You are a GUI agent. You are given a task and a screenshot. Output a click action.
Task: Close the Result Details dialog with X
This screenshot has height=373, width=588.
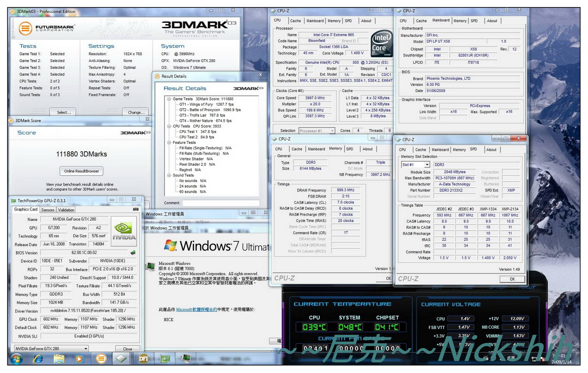click(260, 75)
